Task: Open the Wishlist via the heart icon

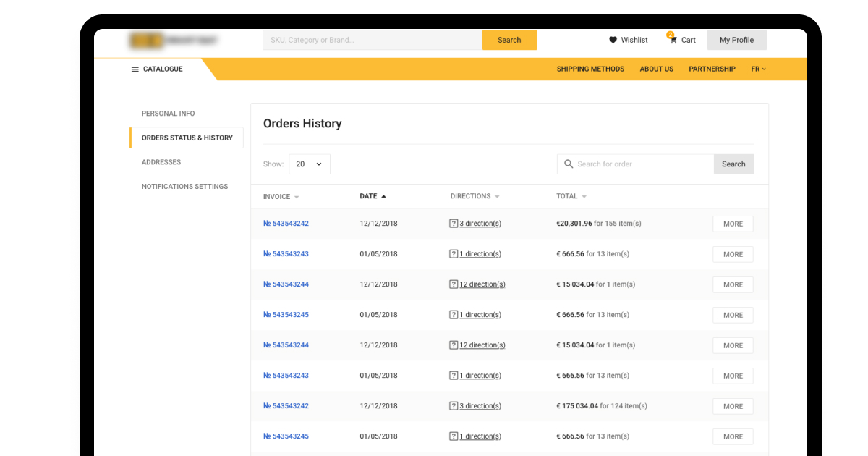Action: [613, 40]
